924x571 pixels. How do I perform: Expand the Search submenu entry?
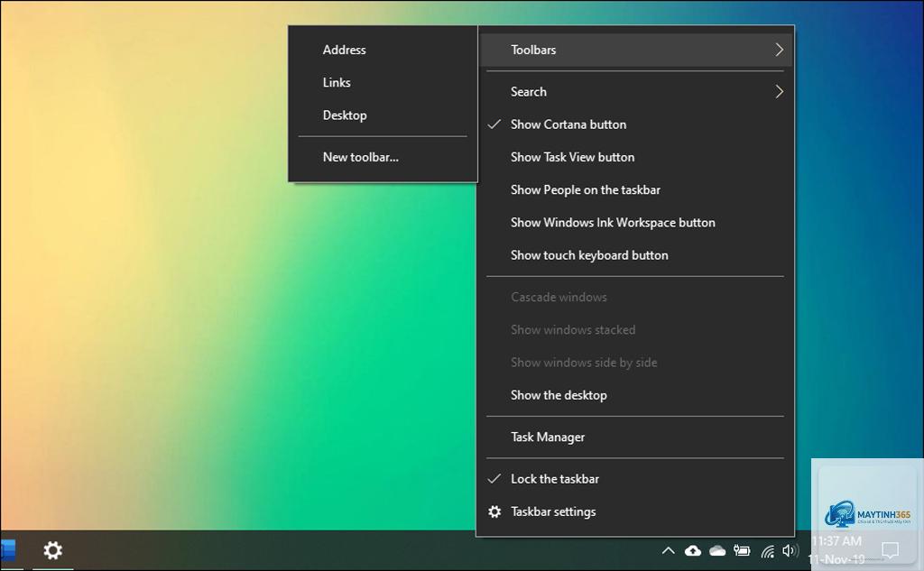point(635,91)
